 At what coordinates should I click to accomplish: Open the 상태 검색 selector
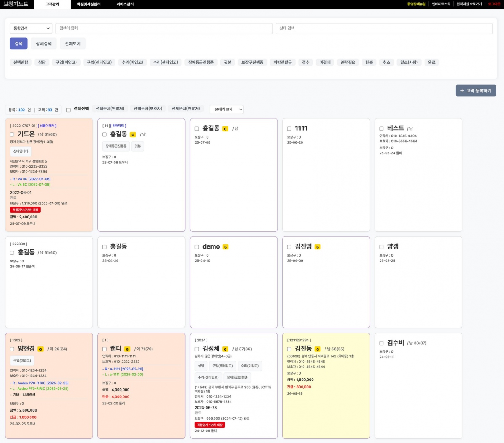click(x=383, y=28)
